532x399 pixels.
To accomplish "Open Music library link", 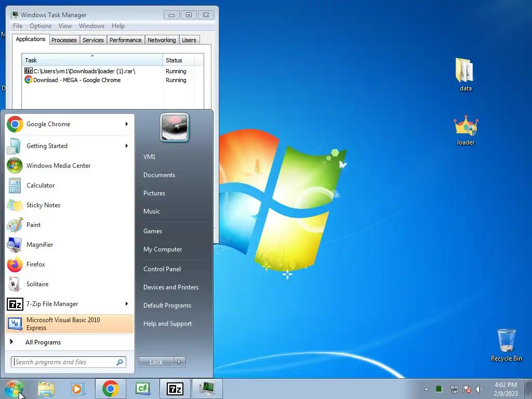I will (152, 211).
